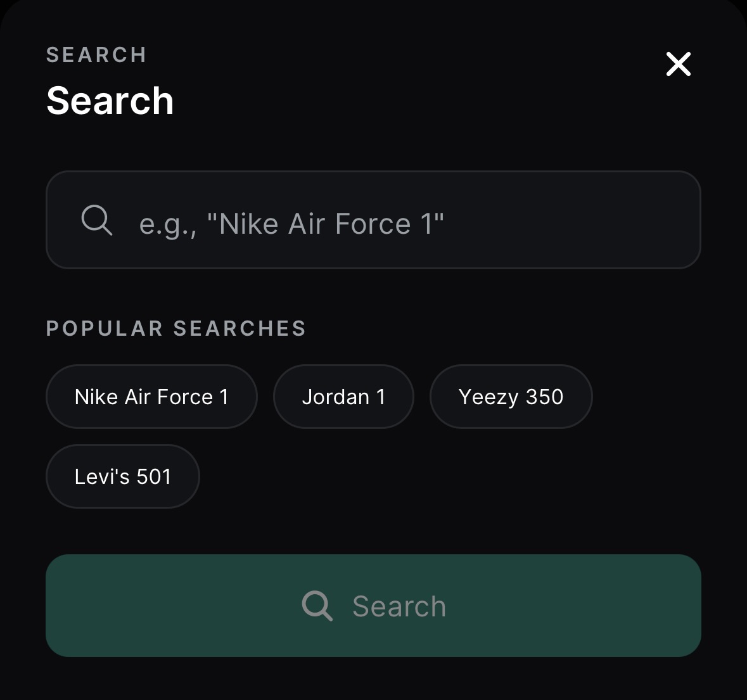Search for Yeezy 350 via suggestion pill
The height and width of the screenshot is (700, 747).
tap(511, 397)
